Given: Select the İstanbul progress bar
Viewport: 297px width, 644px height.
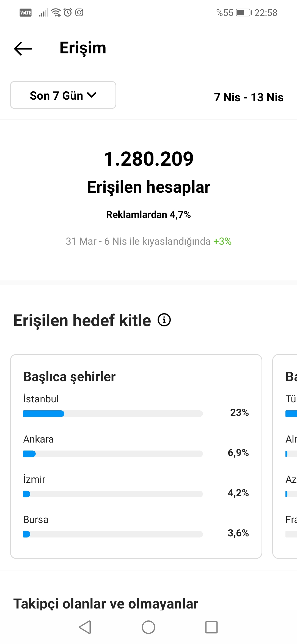Looking at the screenshot, I should (x=113, y=414).
